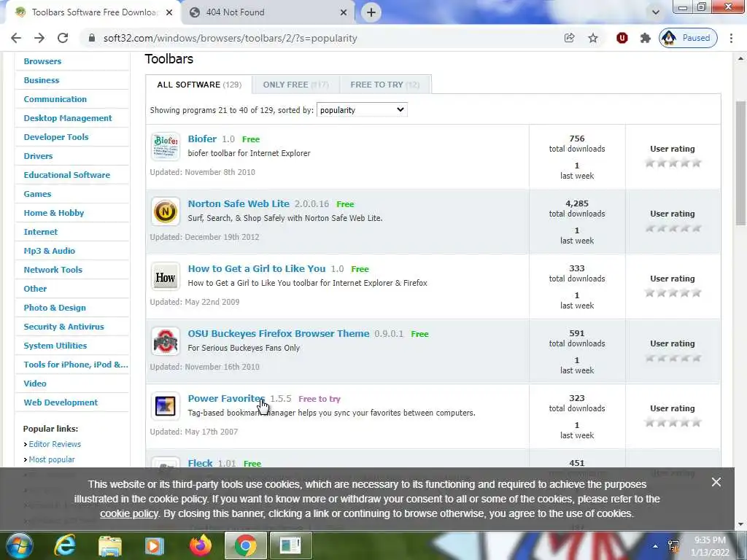
Task: Launch Internet Explorer from the taskbar
Action: tap(65, 545)
